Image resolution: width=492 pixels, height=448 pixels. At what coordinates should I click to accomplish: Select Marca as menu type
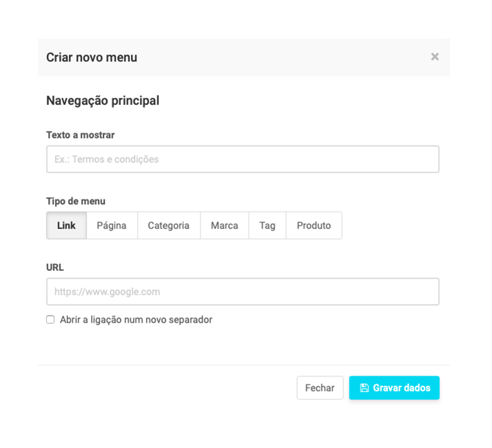(225, 225)
